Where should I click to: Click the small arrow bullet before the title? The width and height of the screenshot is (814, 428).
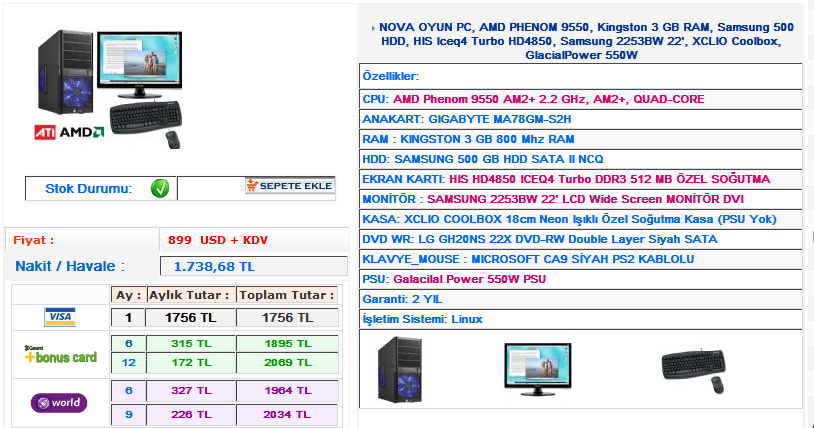click(x=373, y=28)
